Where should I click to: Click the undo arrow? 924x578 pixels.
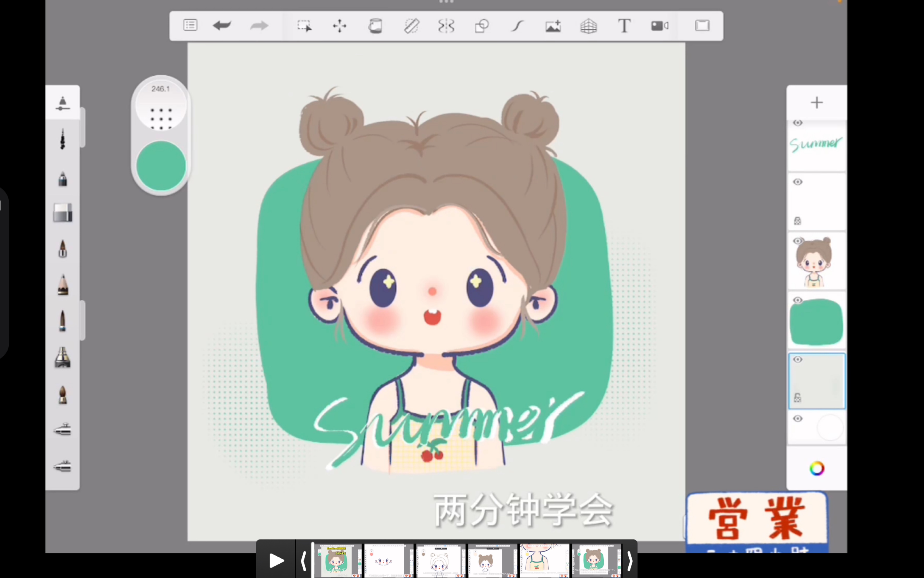[x=222, y=26]
